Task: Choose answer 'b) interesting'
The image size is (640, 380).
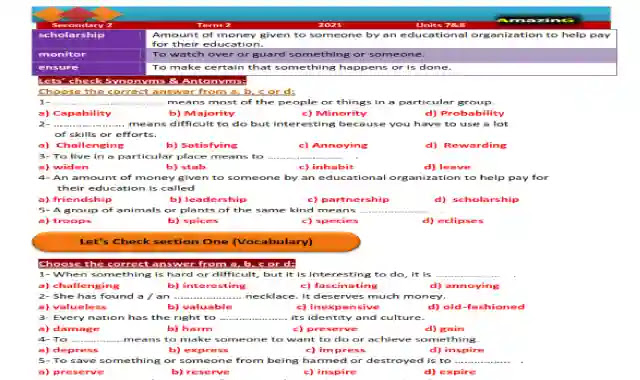Action: [x=207, y=286]
